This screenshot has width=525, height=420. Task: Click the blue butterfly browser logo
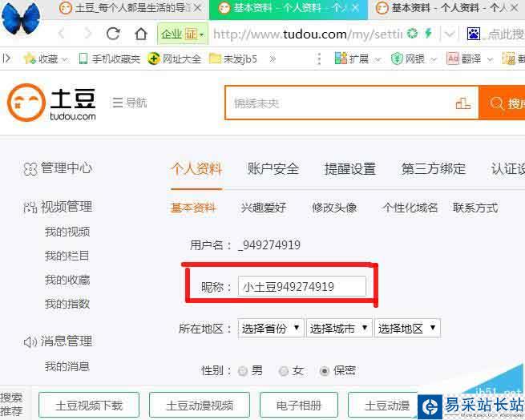tap(21, 18)
